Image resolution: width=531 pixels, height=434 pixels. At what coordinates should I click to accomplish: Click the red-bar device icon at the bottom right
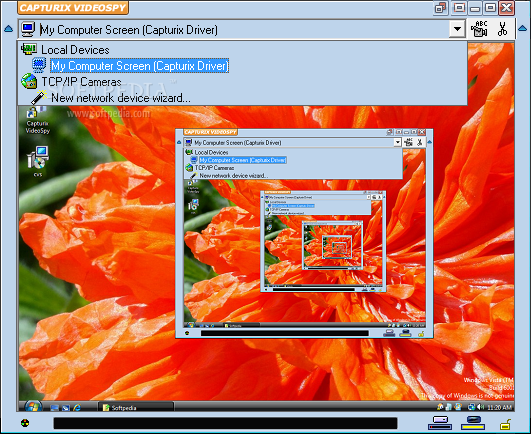440,423
